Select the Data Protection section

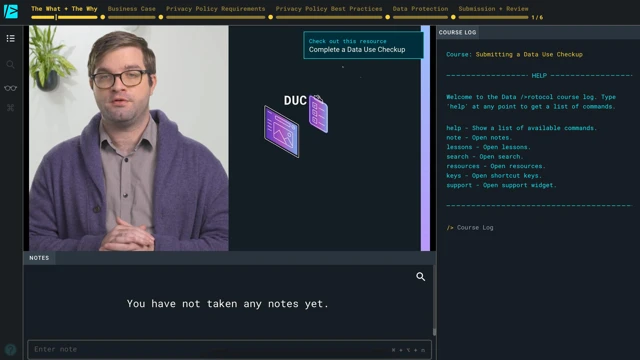click(x=420, y=9)
